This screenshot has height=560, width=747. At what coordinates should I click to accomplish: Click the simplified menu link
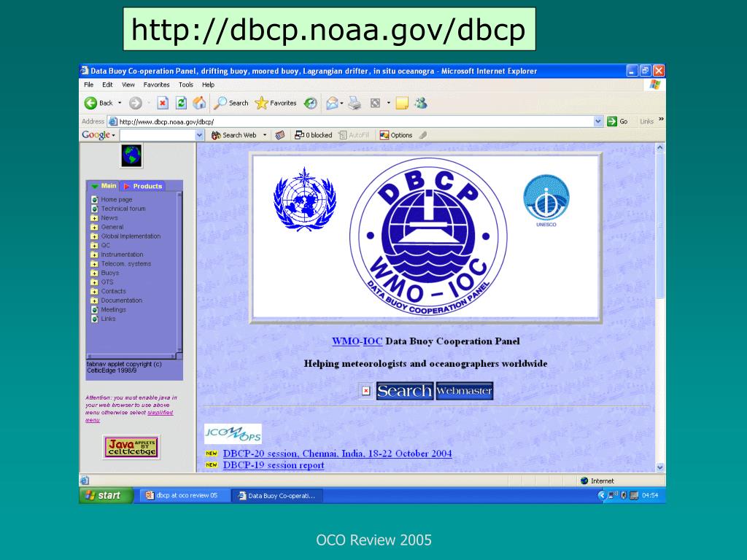pyautogui.click(x=129, y=416)
